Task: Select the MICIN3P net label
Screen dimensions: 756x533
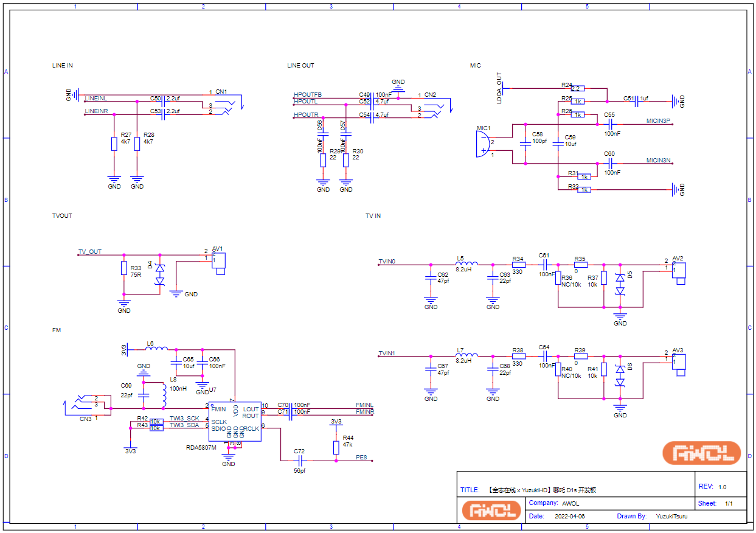Action: (658, 121)
